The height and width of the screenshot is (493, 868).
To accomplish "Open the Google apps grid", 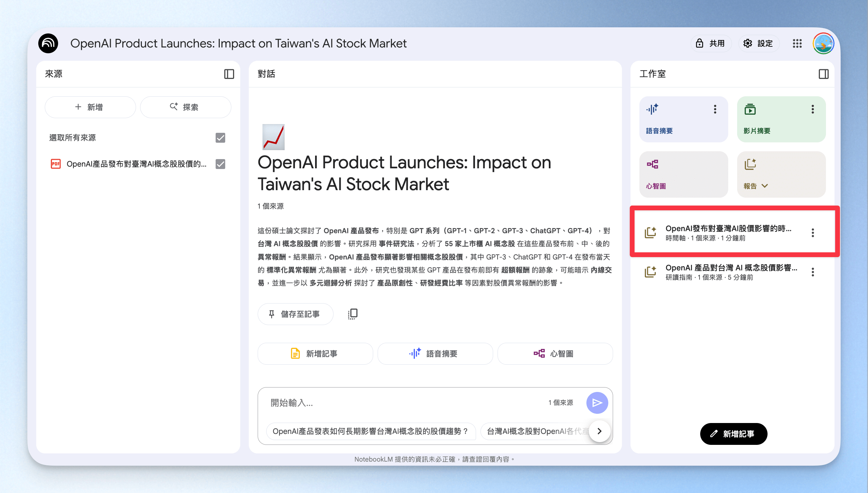I will click(x=797, y=43).
